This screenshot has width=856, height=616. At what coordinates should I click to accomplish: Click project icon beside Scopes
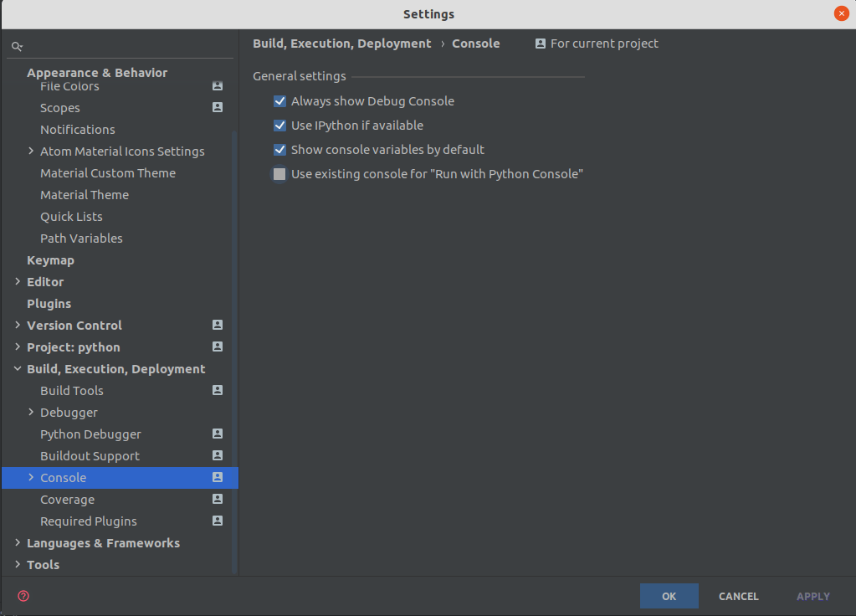[218, 108]
